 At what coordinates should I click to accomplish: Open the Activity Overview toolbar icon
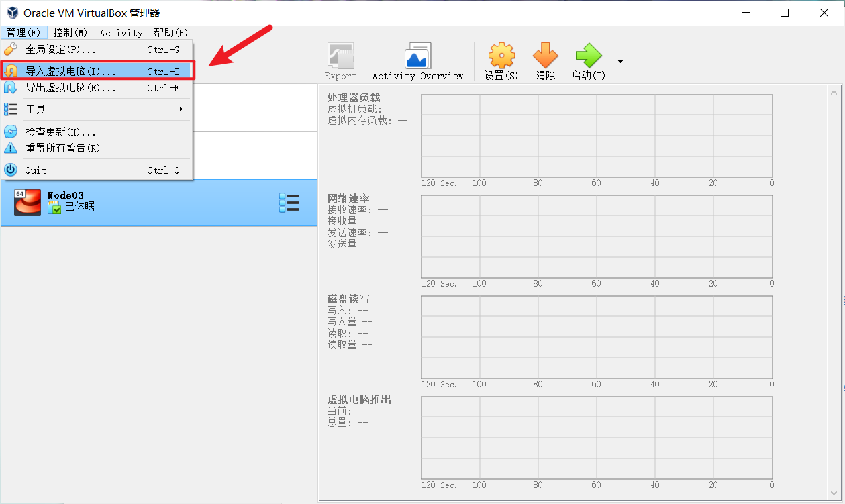417,56
